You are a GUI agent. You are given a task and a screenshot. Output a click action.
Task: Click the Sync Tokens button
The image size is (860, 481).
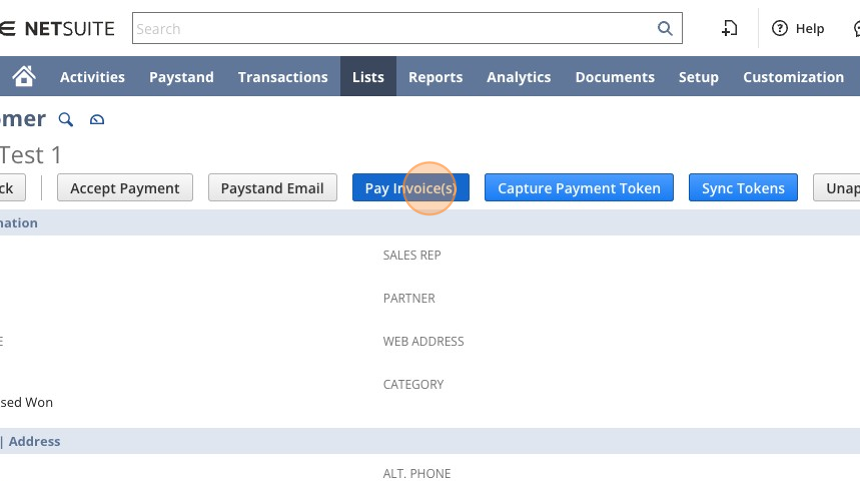[743, 188]
